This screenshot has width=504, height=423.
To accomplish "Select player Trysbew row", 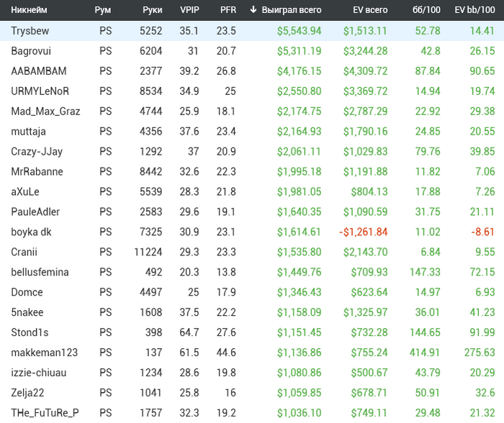I will pos(252,31).
